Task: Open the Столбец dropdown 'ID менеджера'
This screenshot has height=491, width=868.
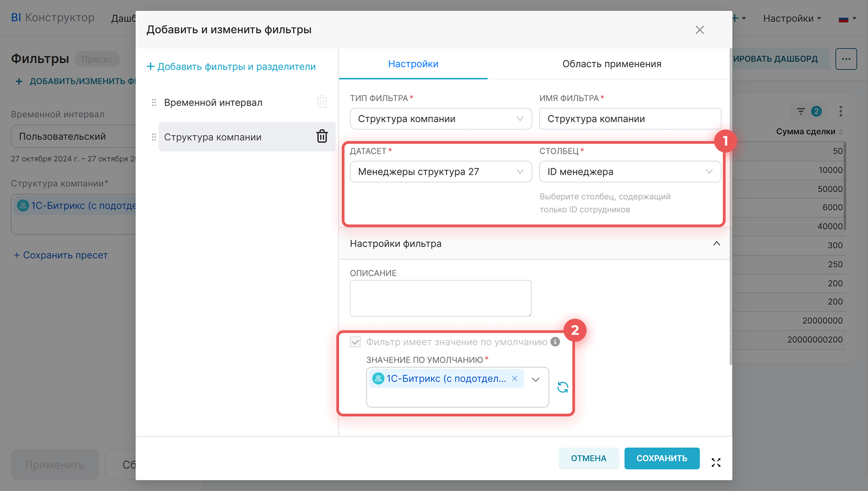Action: [629, 172]
